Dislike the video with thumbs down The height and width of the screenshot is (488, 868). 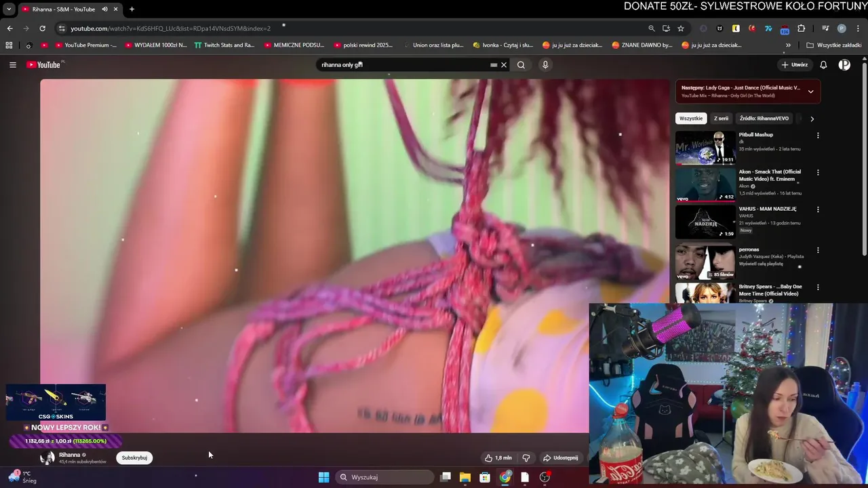(526, 458)
